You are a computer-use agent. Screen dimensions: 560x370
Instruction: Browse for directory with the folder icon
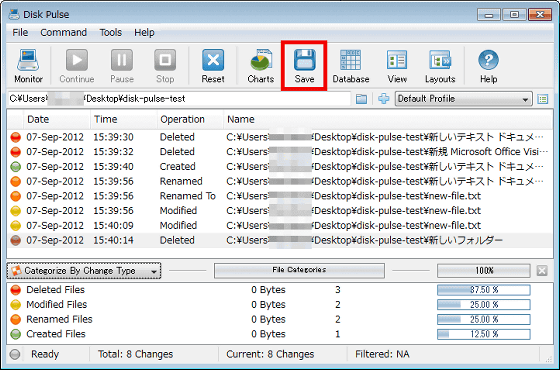(x=361, y=99)
